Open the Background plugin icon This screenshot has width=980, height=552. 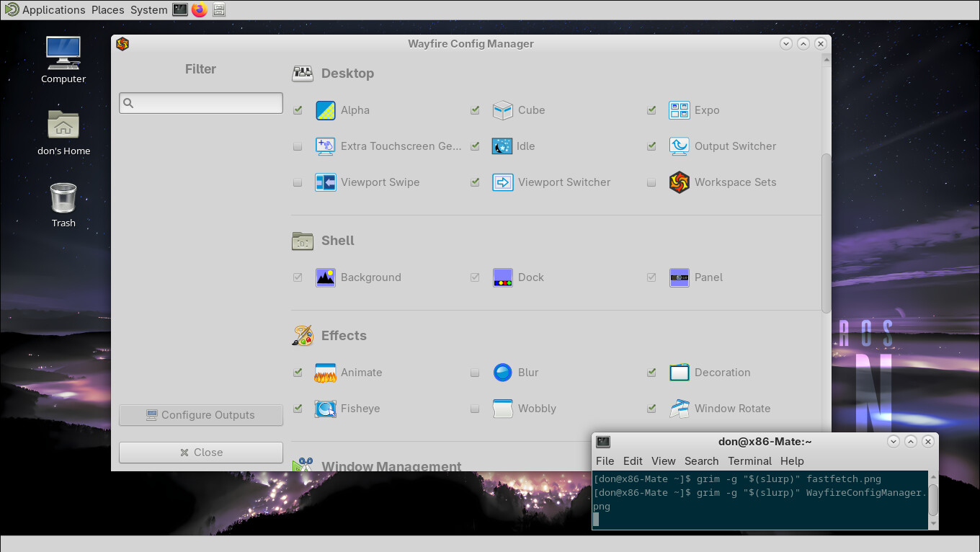[x=326, y=277]
